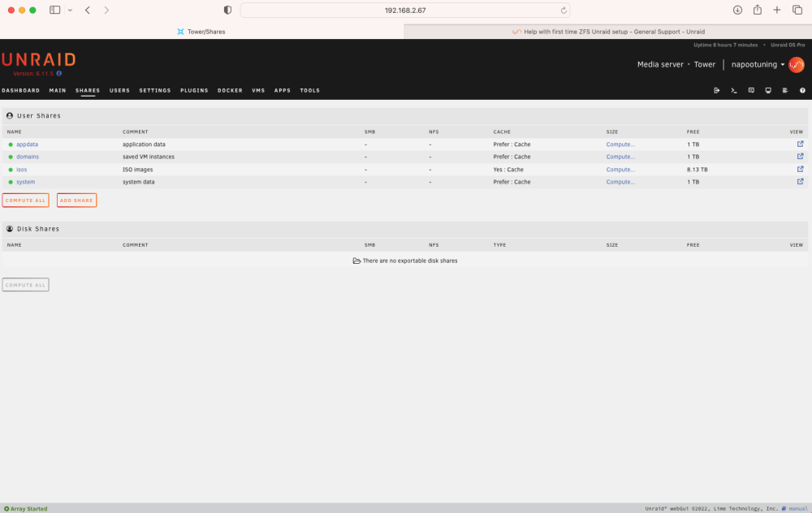Open the terminal icon in Unraid header
This screenshot has height=513, width=812.
click(734, 91)
